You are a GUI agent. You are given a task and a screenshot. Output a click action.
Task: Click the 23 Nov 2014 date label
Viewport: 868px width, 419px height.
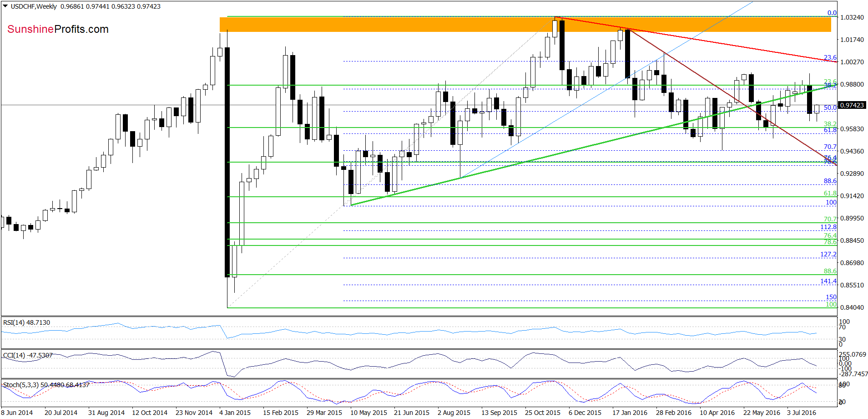(194, 413)
